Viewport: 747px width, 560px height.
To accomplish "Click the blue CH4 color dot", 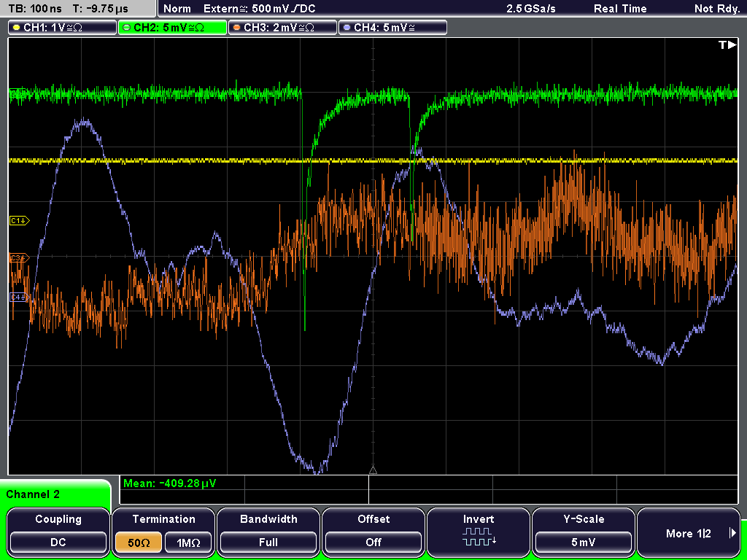I will point(347,28).
